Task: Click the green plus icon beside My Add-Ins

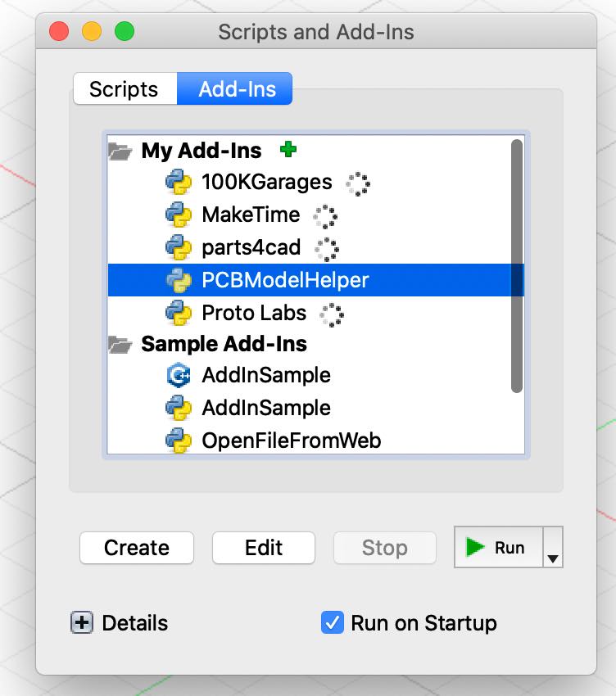Action: coord(288,149)
